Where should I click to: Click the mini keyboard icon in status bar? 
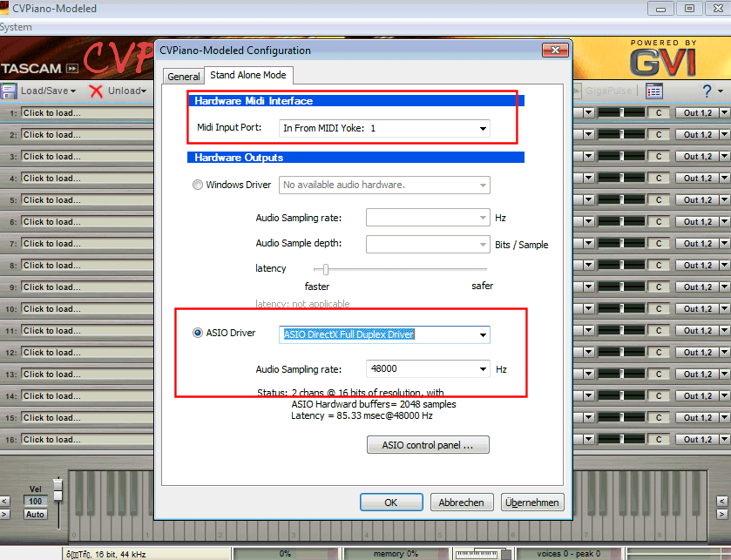click(477, 554)
